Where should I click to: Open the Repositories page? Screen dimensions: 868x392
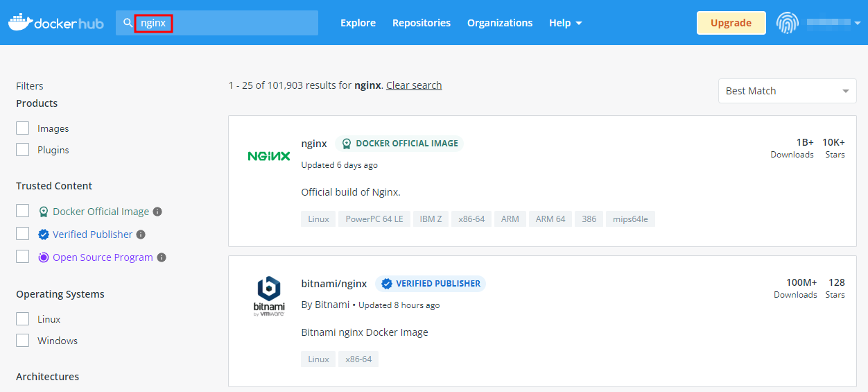(x=422, y=23)
